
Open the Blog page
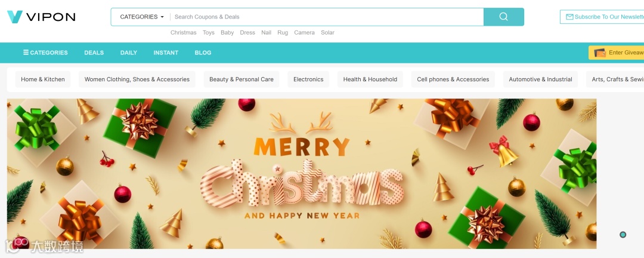(203, 53)
